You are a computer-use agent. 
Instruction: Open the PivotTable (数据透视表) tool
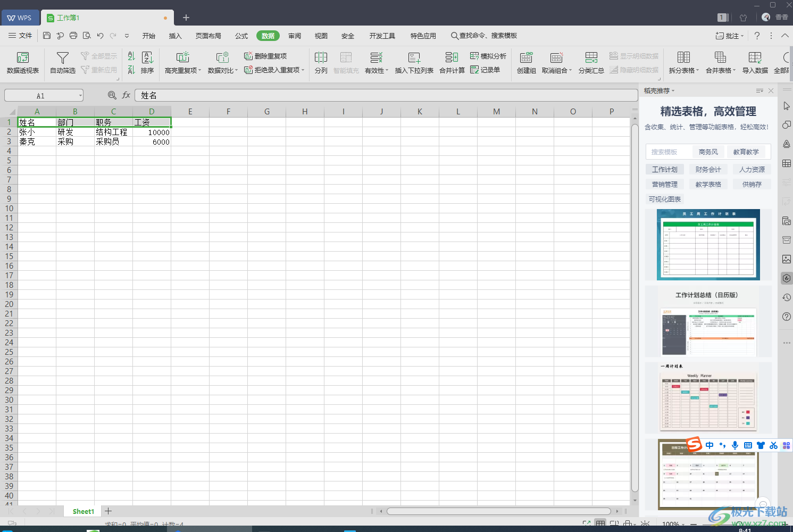[x=22, y=63]
